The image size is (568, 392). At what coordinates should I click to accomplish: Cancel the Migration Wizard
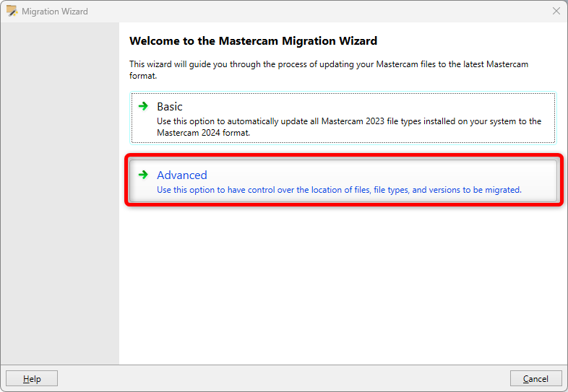click(535, 378)
